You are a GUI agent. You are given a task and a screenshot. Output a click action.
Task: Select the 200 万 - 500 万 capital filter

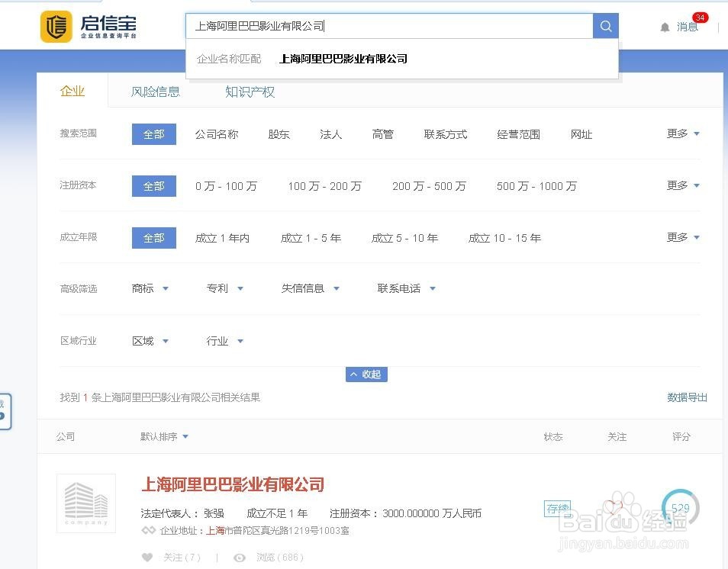(x=429, y=185)
